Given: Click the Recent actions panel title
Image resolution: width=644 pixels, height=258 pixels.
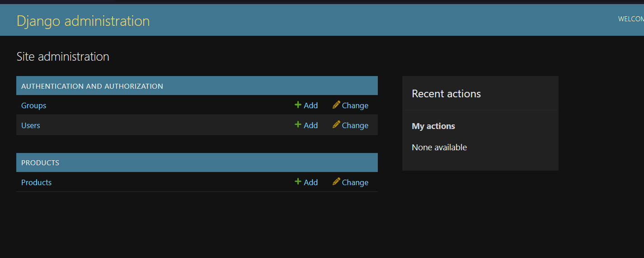Looking at the screenshot, I should coord(446,94).
